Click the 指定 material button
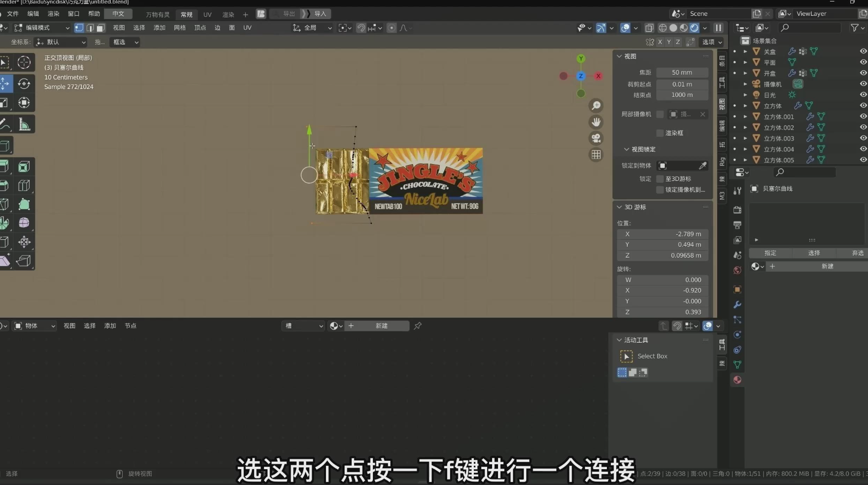The image size is (868, 485). tap(771, 253)
